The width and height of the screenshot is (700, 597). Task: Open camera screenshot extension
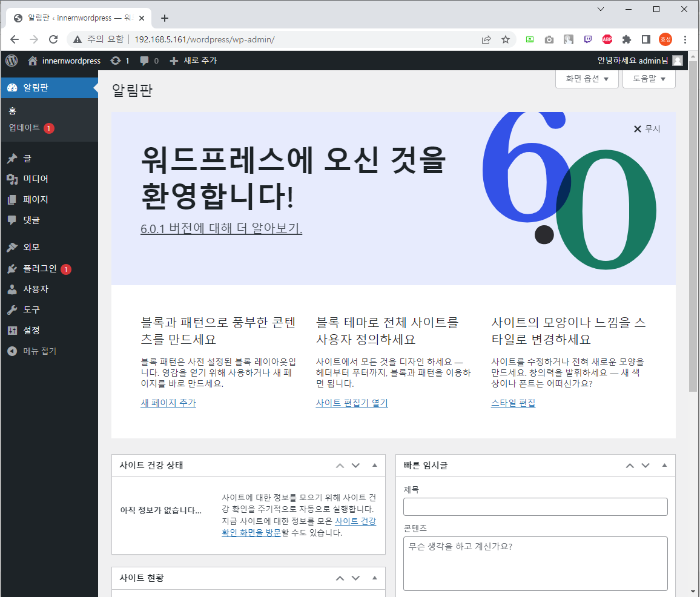(x=549, y=39)
